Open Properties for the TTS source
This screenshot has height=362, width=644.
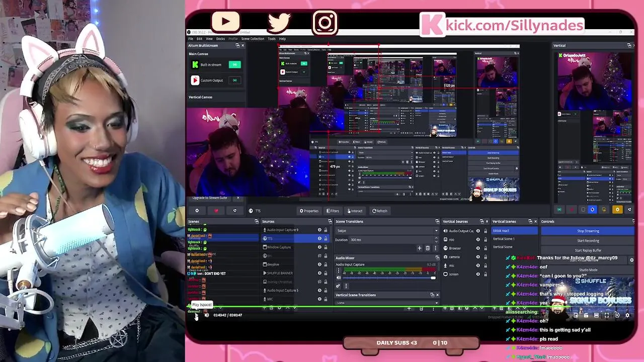coord(309,211)
